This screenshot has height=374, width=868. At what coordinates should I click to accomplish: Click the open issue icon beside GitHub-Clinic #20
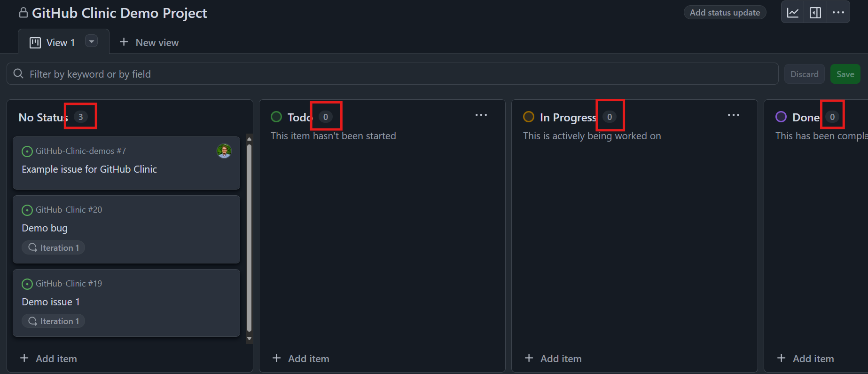point(27,210)
